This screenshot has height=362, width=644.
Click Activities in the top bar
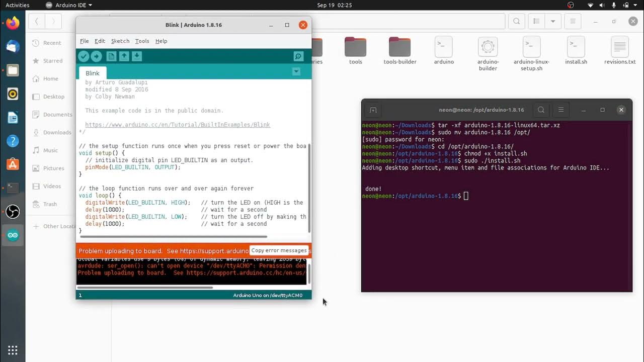click(x=17, y=5)
